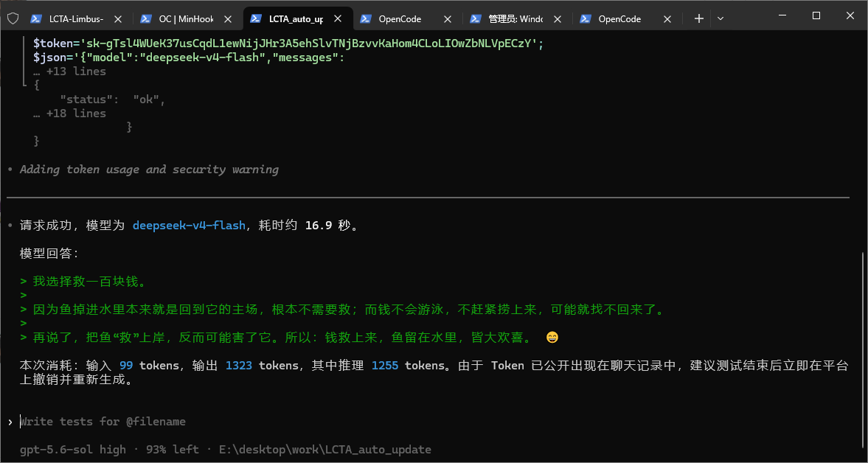Click the '1255' reasoning tokens value
Viewport: 868px width, 463px height.
click(385, 366)
